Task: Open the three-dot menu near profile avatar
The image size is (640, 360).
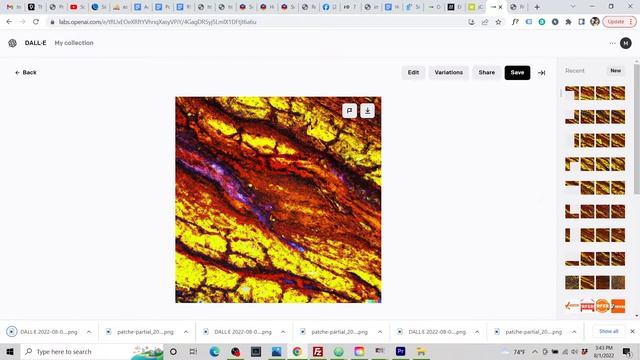Action: coord(612,43)
